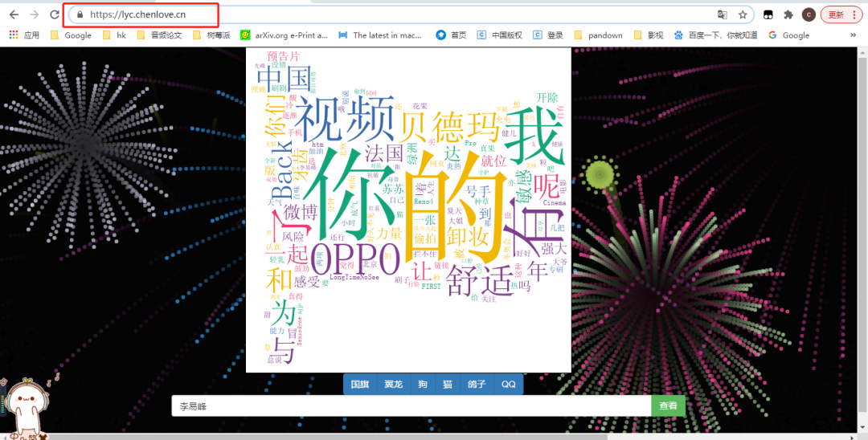
Task: Open the 树莓派 bookmark folder
Action: [211, 35]
